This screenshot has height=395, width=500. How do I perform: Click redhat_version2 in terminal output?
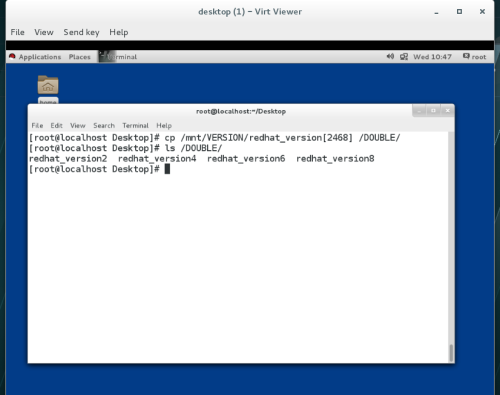[x=68, y=159]
